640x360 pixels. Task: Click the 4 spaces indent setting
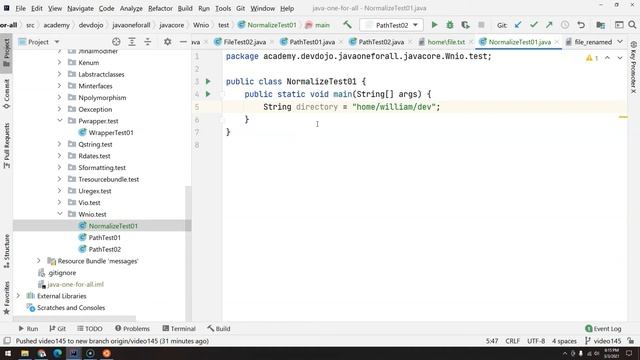pos(564,341)
